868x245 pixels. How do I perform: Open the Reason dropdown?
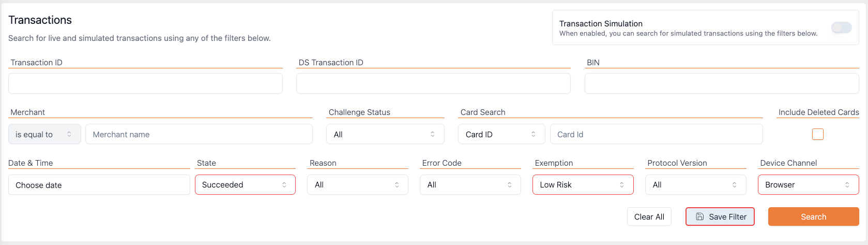pos(358,185)
